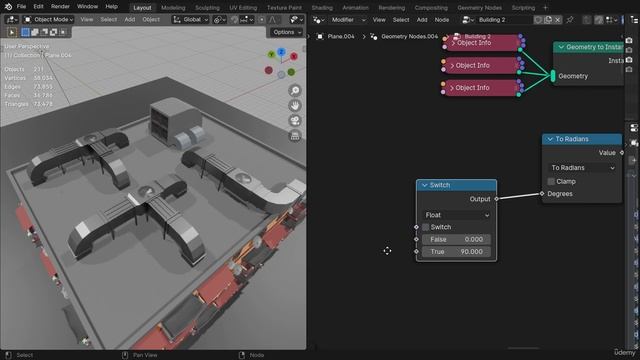Choose the Invert selection mode icon
640x360 pixels.
pyautogui.click(x=53, y=32)
